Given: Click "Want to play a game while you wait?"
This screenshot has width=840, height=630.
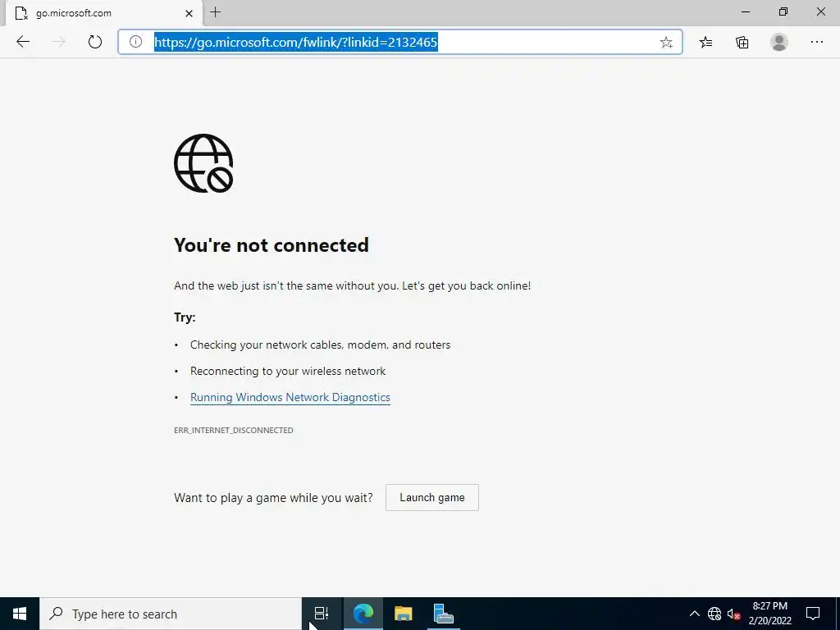Looking at the screenshot, I should (273, 498).
